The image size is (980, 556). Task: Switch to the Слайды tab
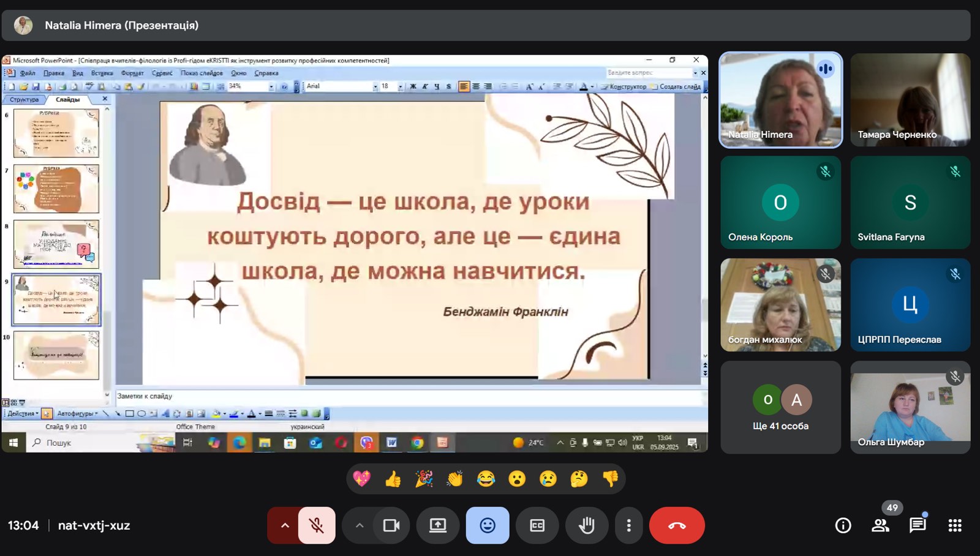point(67,99)
